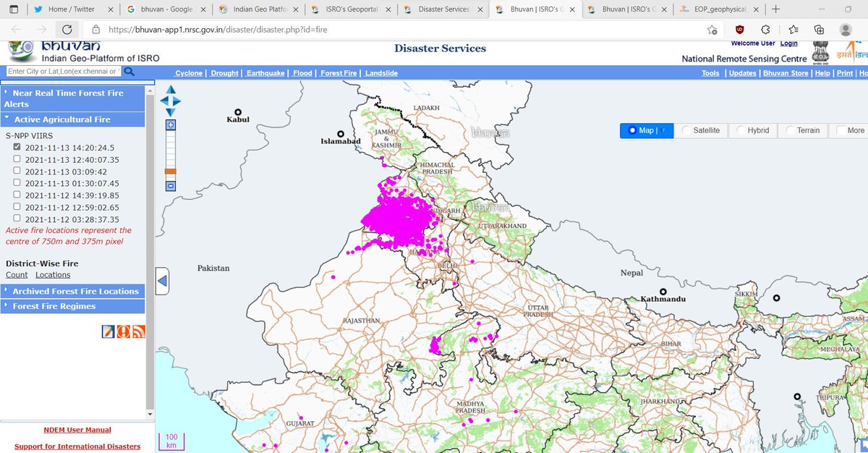Open the Forest Fire menu item
Screen dimensions: 868x453
[339, 73]
